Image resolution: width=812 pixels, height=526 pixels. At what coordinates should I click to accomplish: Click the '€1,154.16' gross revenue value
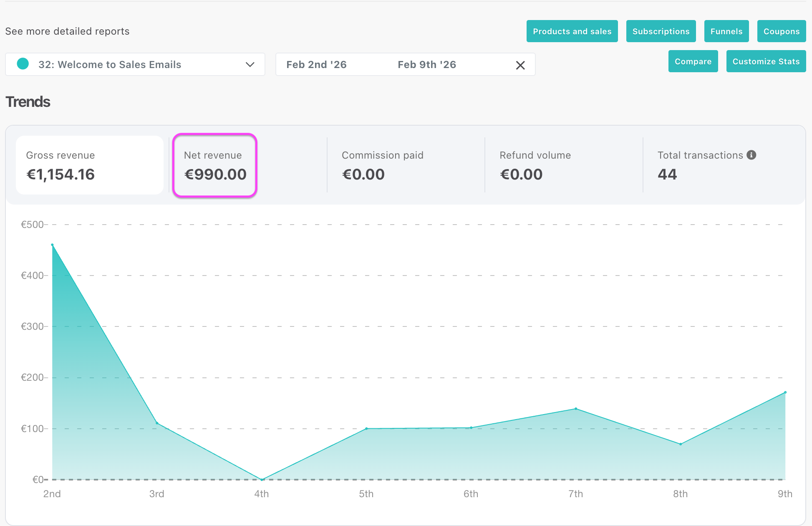[x=61, y=174]
